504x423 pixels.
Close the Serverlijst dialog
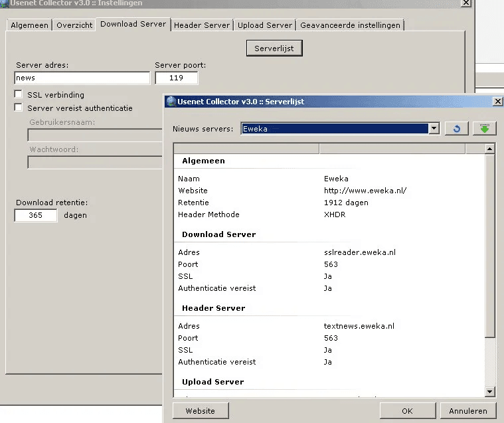tap(497, 102)
